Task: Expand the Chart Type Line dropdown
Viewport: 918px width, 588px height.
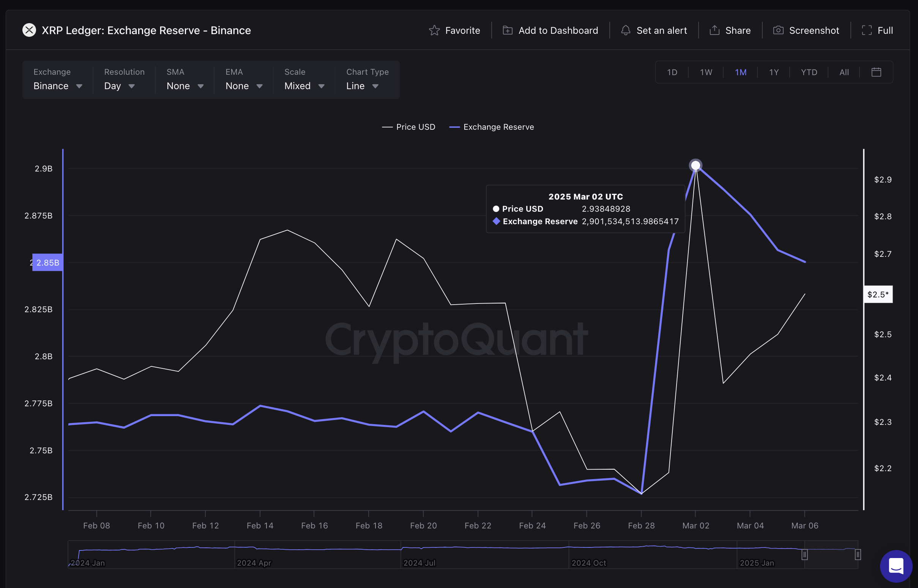Action: point(363,86)
